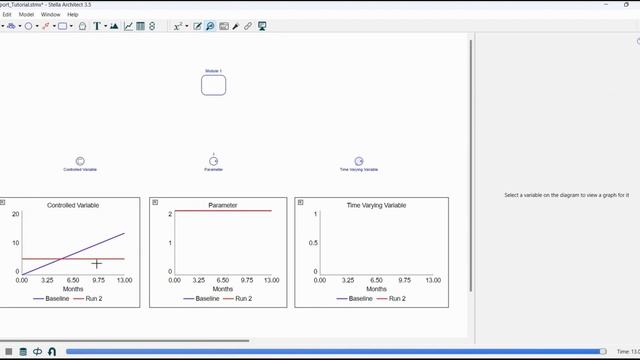Click the simulation time slider handle
Viewport: 640px width, 360px height.
coord(603,351)
